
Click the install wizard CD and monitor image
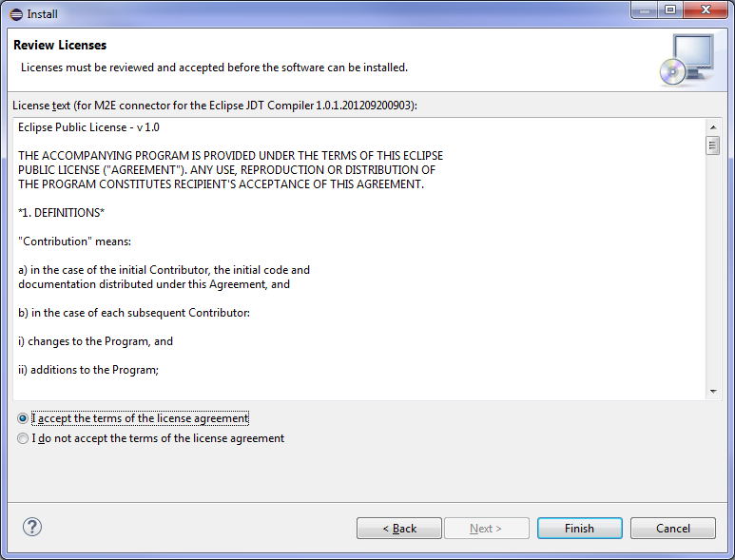686,59
